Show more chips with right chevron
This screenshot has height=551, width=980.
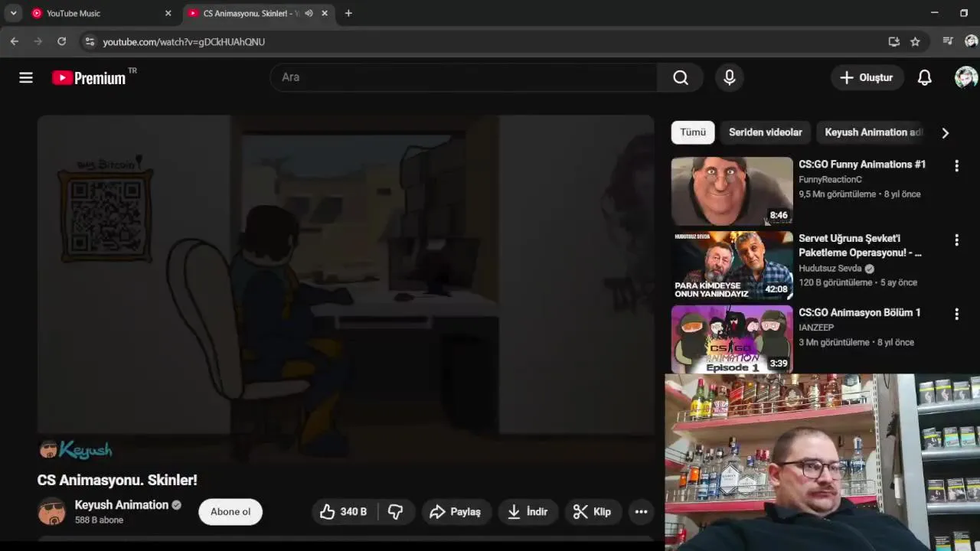(946, 133)
